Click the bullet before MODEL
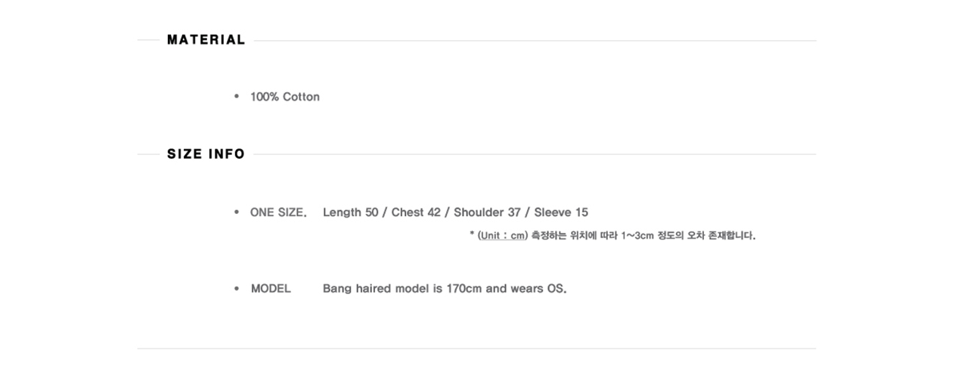Screen dimensions: 980x375 (237, 289)
